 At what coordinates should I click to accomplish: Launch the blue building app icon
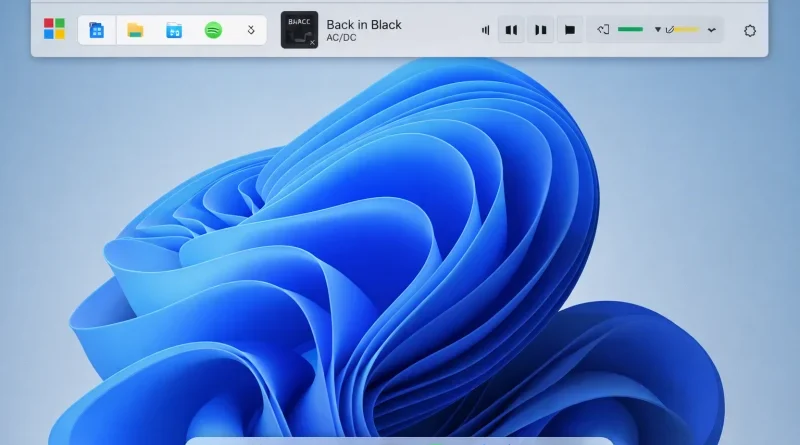pos(96,30)
